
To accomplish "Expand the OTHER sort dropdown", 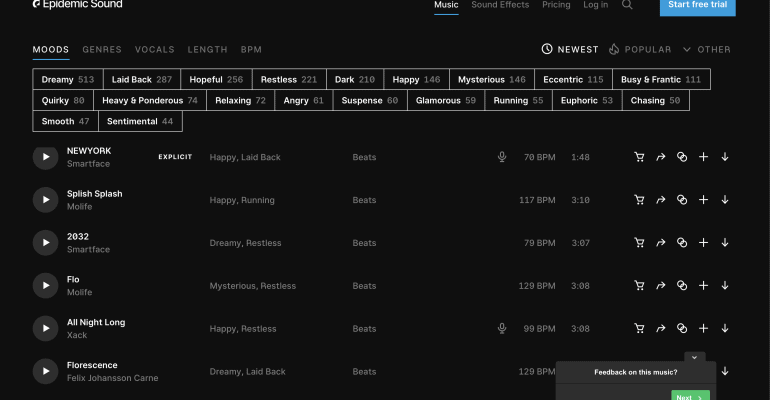I will tap(707, 50).
